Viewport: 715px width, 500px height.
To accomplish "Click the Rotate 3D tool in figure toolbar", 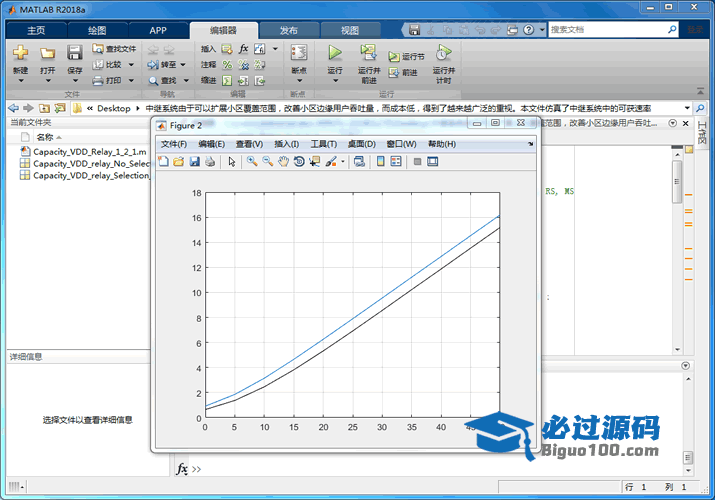I will click(x=298, y=161).
